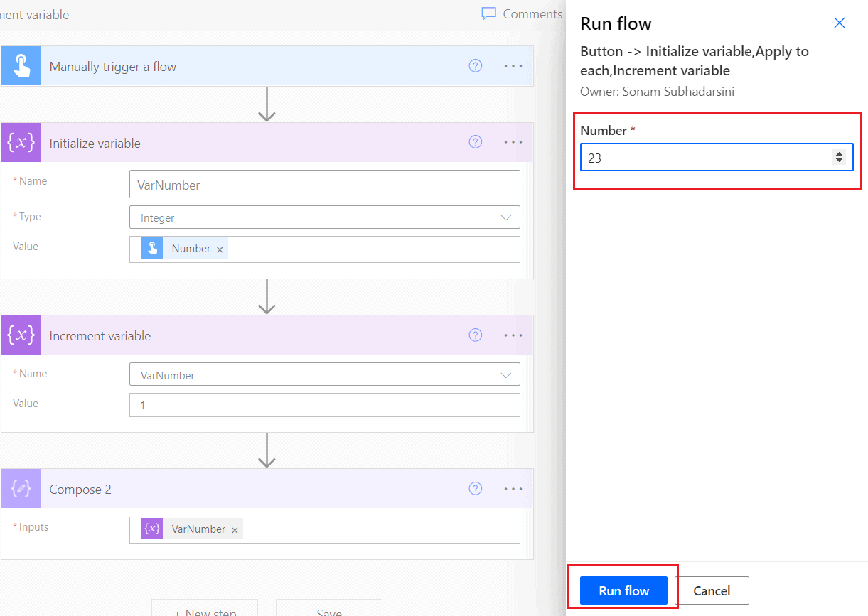The width and height of the screenshot is (868, 616).
Task: Open the Initialize variable ellipsis menu
Action: (513, 141)
